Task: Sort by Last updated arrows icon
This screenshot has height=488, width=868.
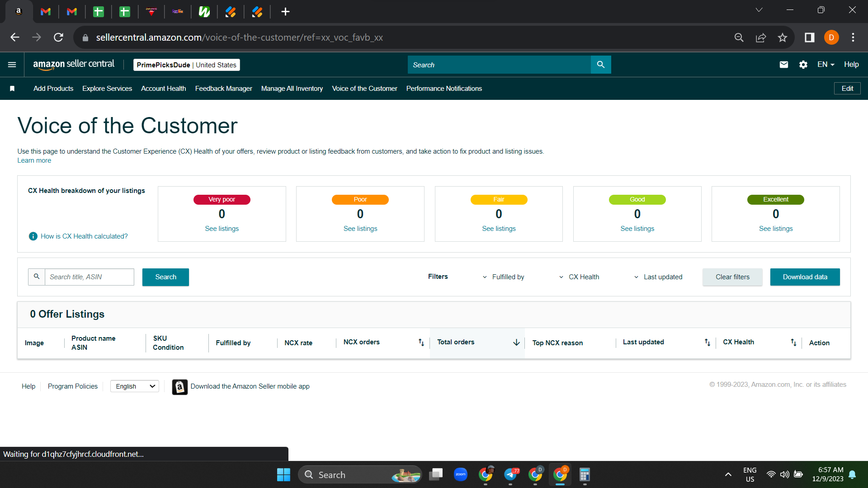Action: tap(708, 343)
